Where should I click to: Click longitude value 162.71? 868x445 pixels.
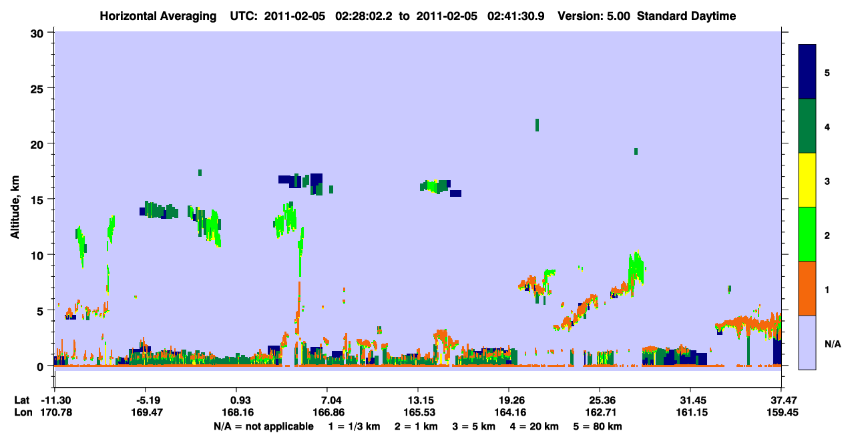pos(600,413)
